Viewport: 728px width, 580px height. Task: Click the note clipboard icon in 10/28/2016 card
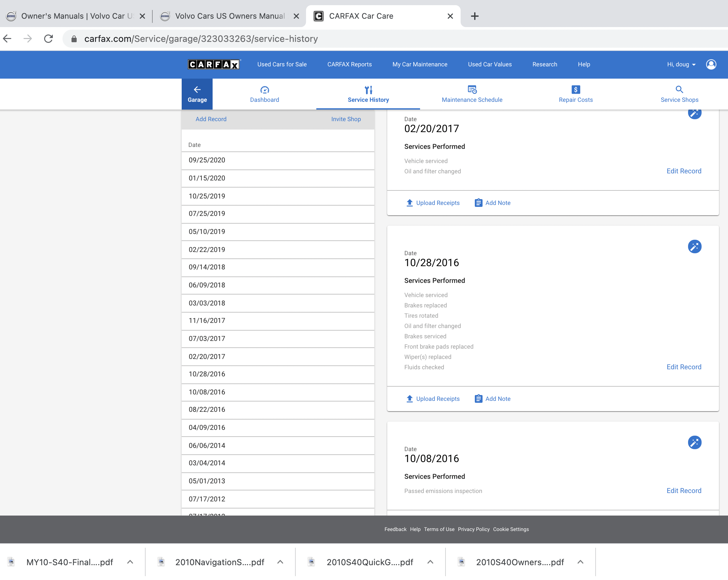(478, 399)
